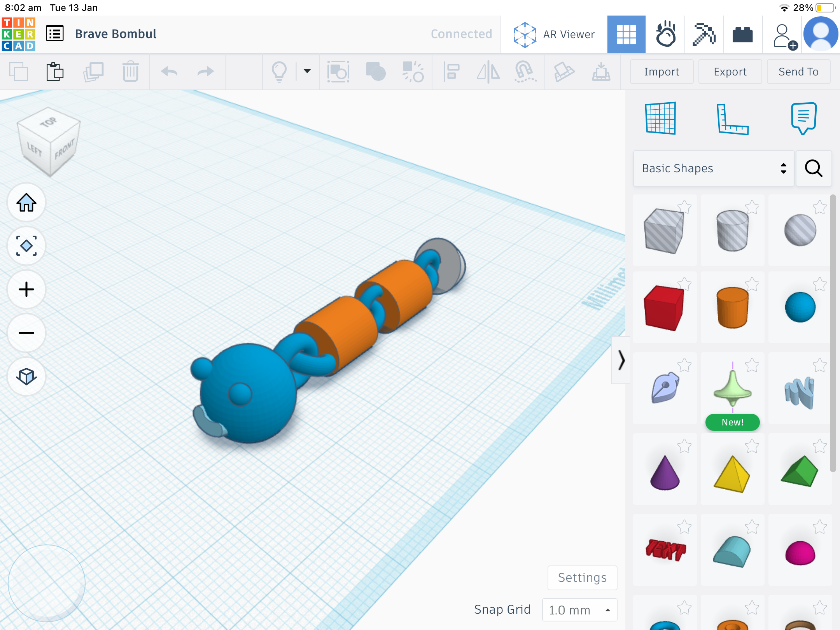Select the purple Cone shape
Screen dimensions: 840x630
[x=665, y=473]
